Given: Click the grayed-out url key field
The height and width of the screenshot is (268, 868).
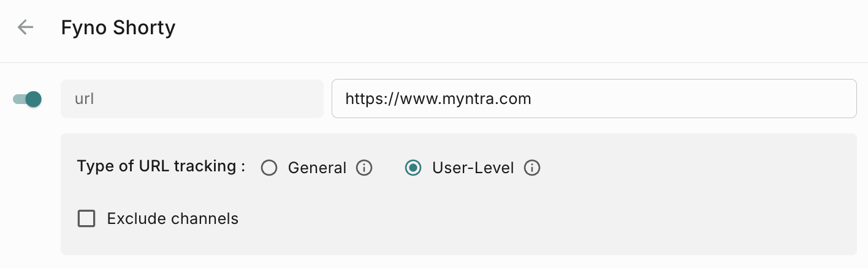Looking at the screenshot, I should [192, 99].
